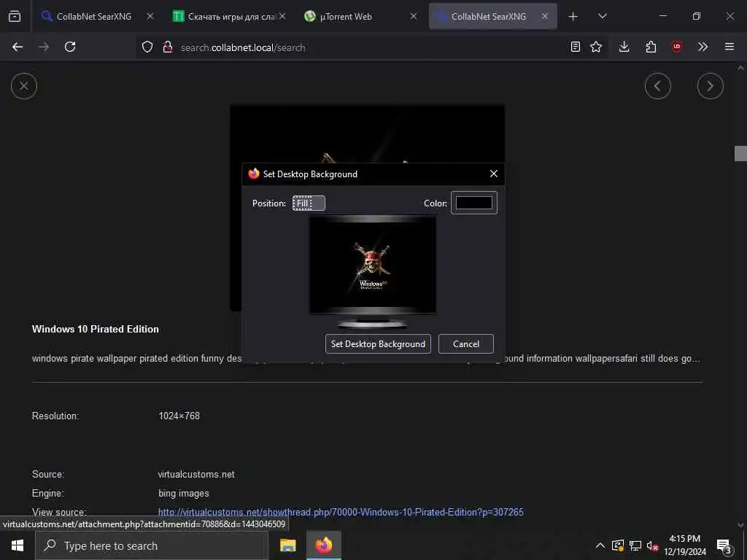Image resolution: width=747 pixels, height=560 pixels.
Task: Close the Скачать игры tab
Action: [282, 16]
